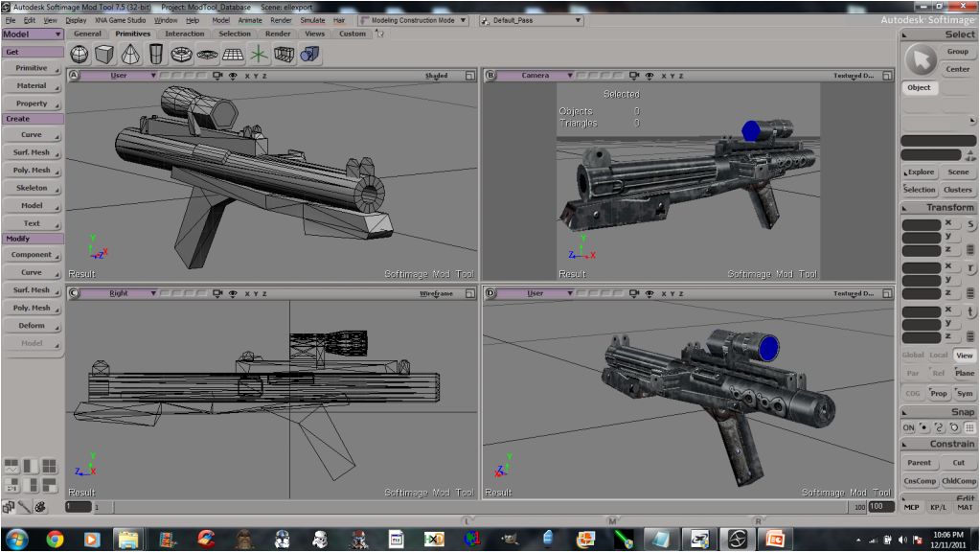Open camera options in viewport B

point(634,76)
